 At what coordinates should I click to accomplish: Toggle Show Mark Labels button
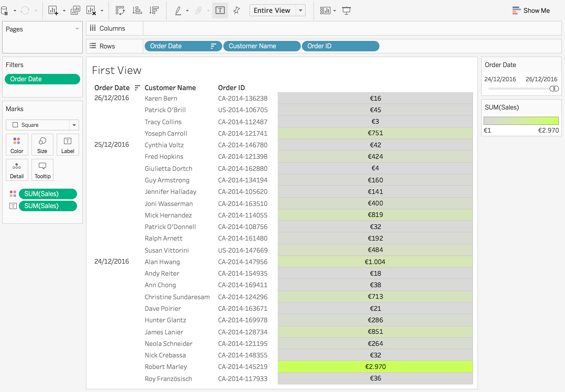click(220, 10)
